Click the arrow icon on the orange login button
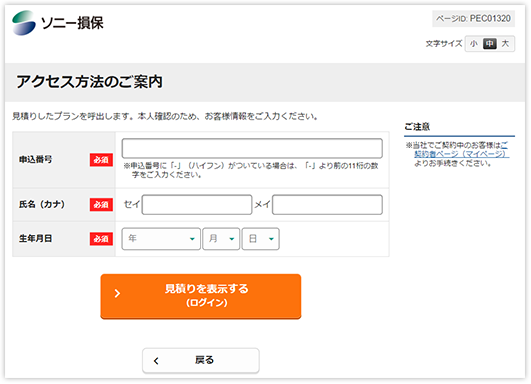This screenshot has width=531, height=384. (x=117, y=293)
